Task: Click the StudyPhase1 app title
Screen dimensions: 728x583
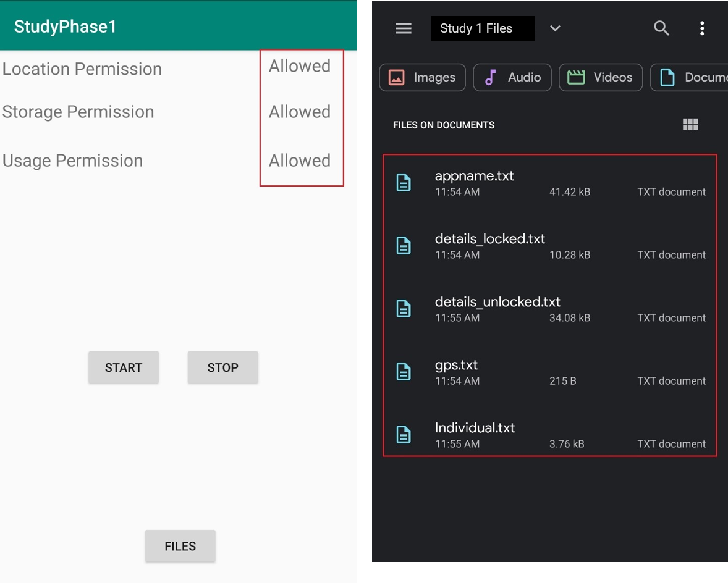Action: pyautogui.click(x=65, y=27)
